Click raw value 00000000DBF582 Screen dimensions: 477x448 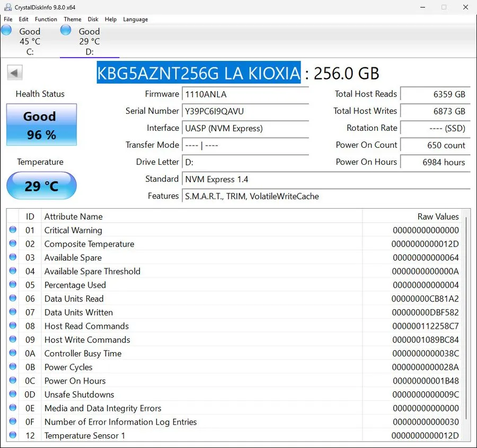[425, 312]
